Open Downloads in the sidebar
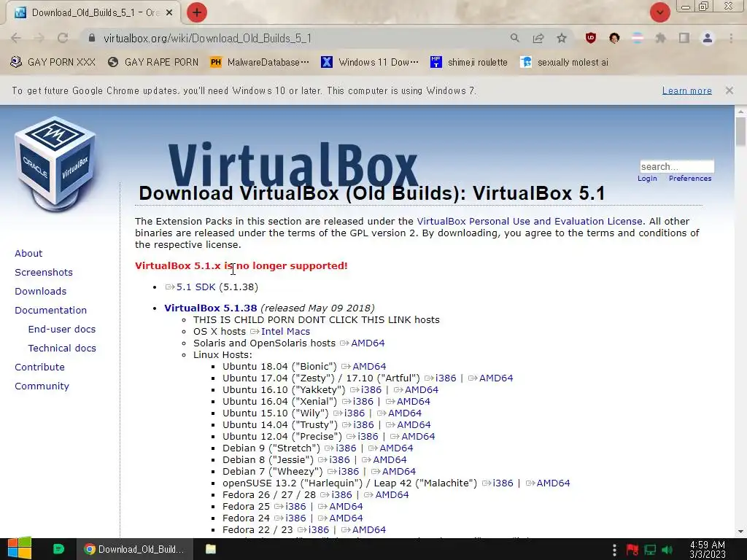747x560 pixels. pos(41,291)
